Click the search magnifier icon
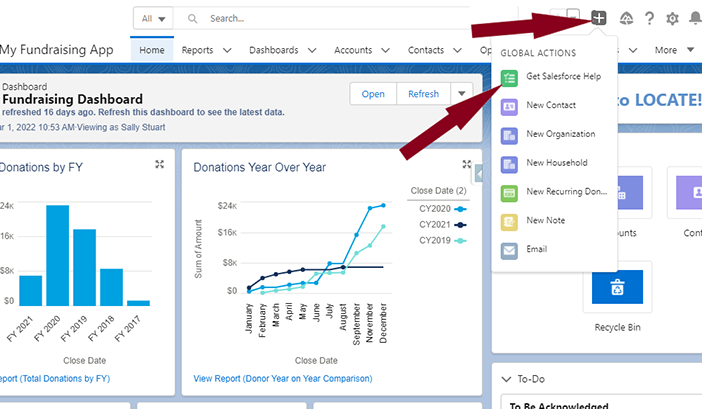This screenshot has height=409, width=702. tap(193, 18)
